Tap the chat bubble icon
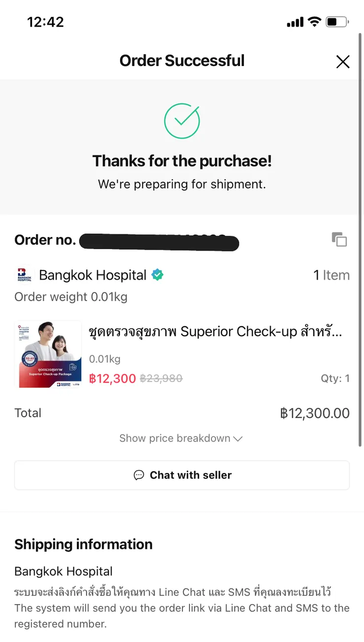364x642 pixels. [x=139, y=475]
